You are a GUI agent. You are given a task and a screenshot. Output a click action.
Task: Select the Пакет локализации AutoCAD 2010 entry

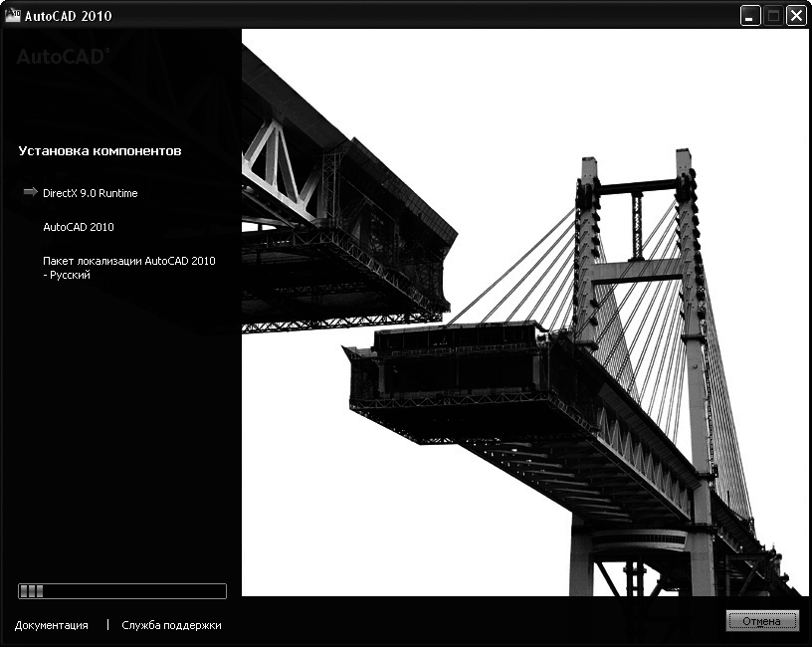click(129, 261)
